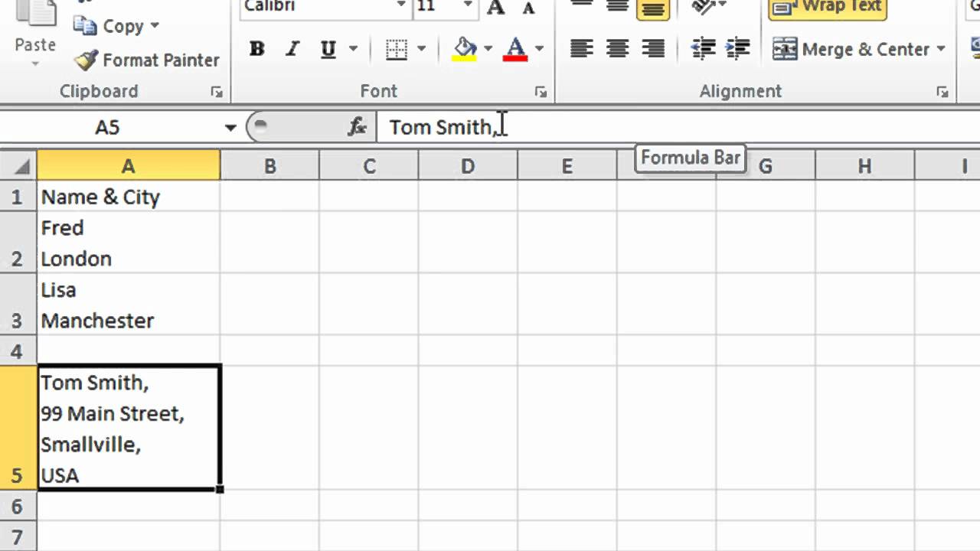Open the Font Color dropdown arrow
The image size is (980, 551).
[539, 50]
